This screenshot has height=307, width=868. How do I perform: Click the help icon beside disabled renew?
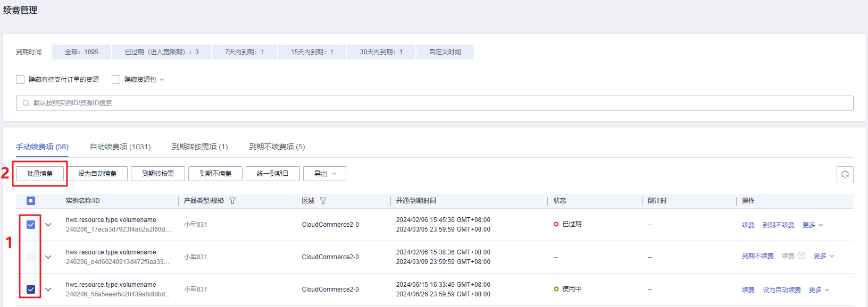(802, 256)
